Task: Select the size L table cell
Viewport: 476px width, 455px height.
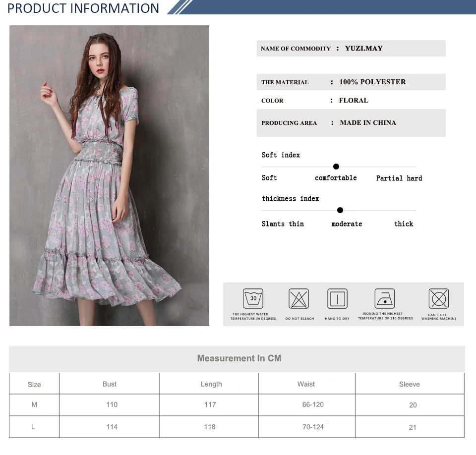Action: 34,427
